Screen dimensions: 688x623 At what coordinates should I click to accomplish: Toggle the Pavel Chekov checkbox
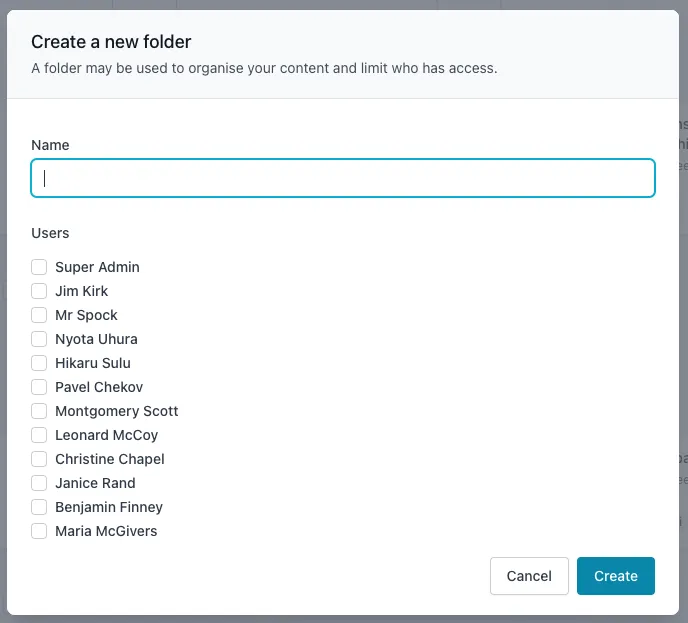pyautogui.click(x=39, y=387)
